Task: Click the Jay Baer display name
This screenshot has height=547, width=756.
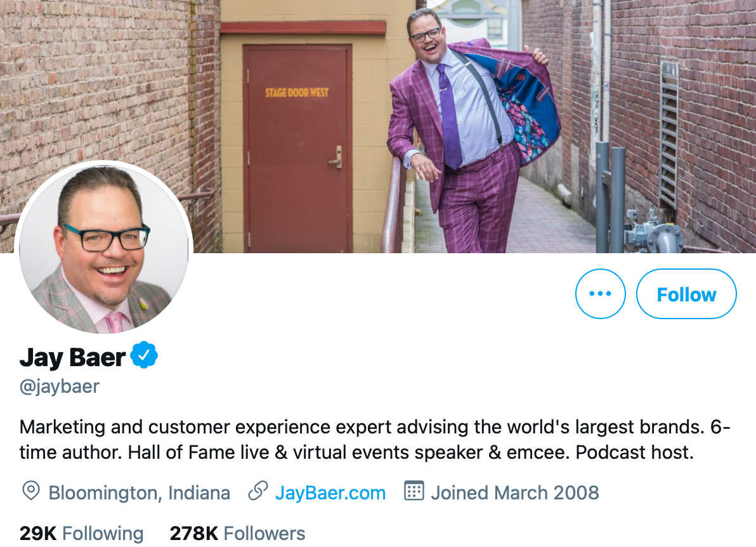Action: (x=72, y=357)
